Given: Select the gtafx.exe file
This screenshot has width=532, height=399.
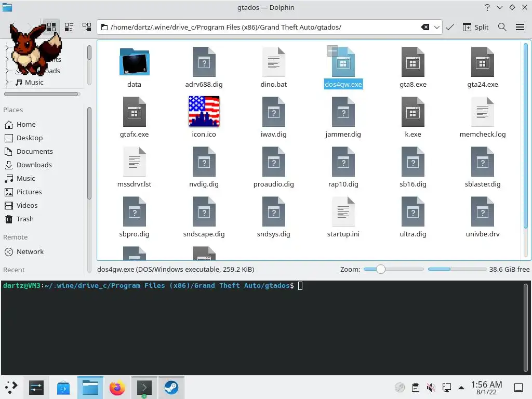Looking at the screenshot, I should click(135, 117).
